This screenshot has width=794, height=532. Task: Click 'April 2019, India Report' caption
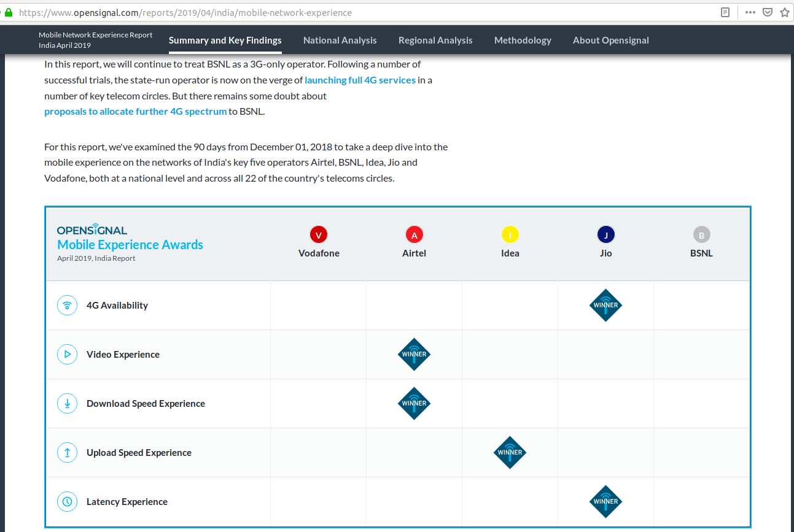96,258
